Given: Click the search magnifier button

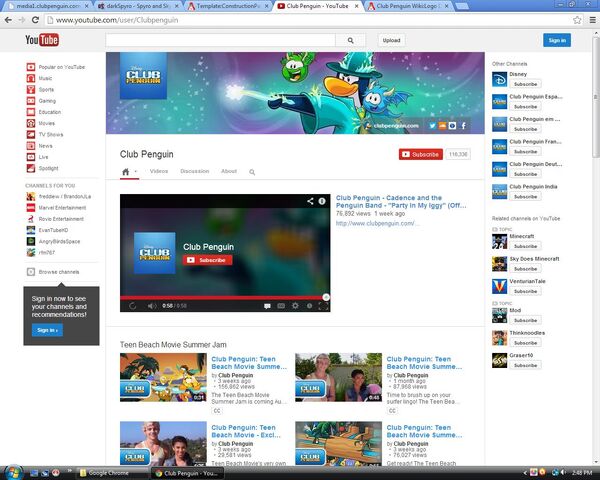Looking at the screenshot, I should pyautogui.click(x=350, y=40).
